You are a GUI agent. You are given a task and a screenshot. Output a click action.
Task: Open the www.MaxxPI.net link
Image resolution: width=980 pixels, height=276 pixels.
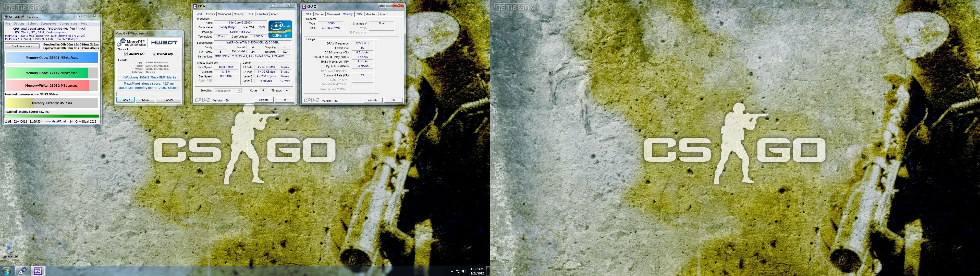coord(55,122)
